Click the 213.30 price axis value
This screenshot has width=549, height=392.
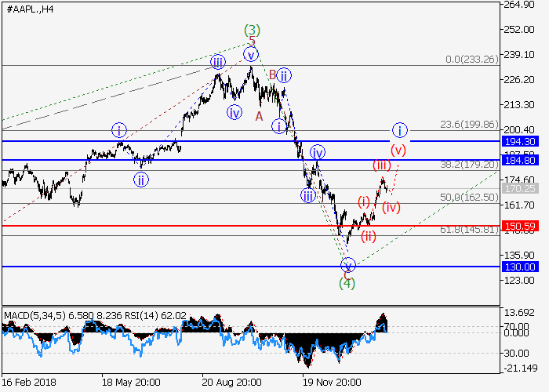click(x=519, y=104)
